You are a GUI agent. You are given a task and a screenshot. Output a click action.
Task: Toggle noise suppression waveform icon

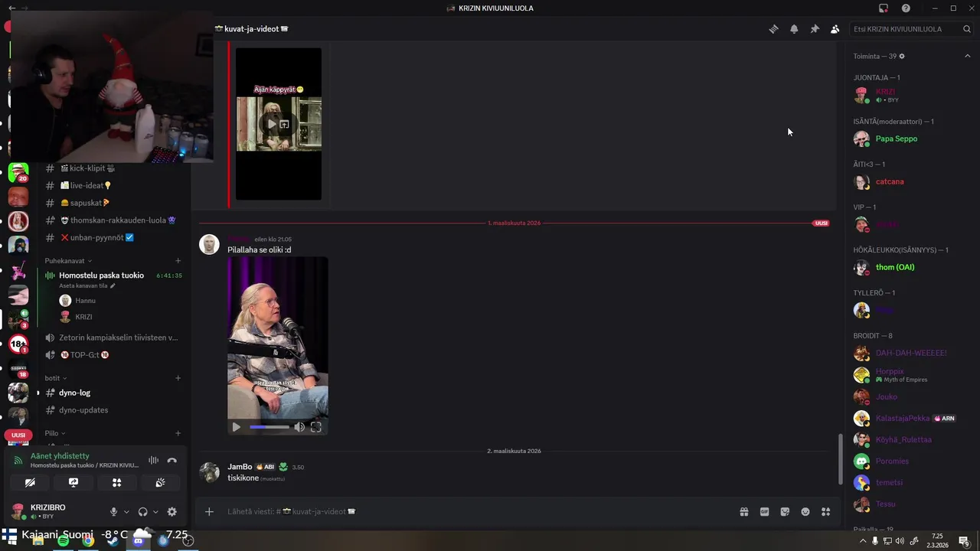pos(153,460)
